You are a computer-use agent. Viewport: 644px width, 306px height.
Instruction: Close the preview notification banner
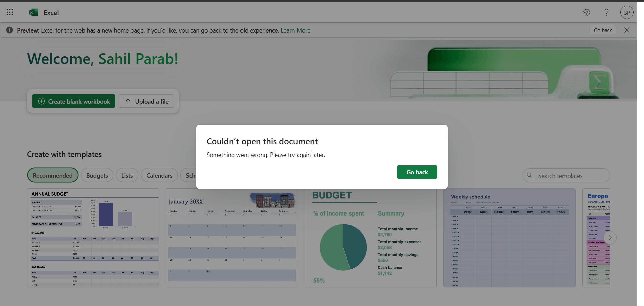(x=627, y=30)
